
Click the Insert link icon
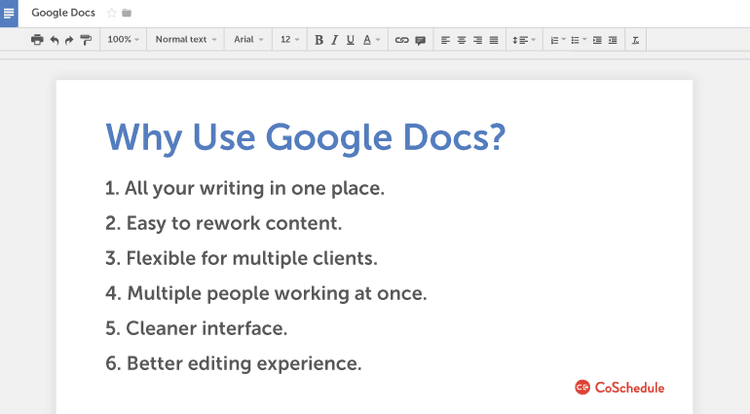click(x=402, y=40)
